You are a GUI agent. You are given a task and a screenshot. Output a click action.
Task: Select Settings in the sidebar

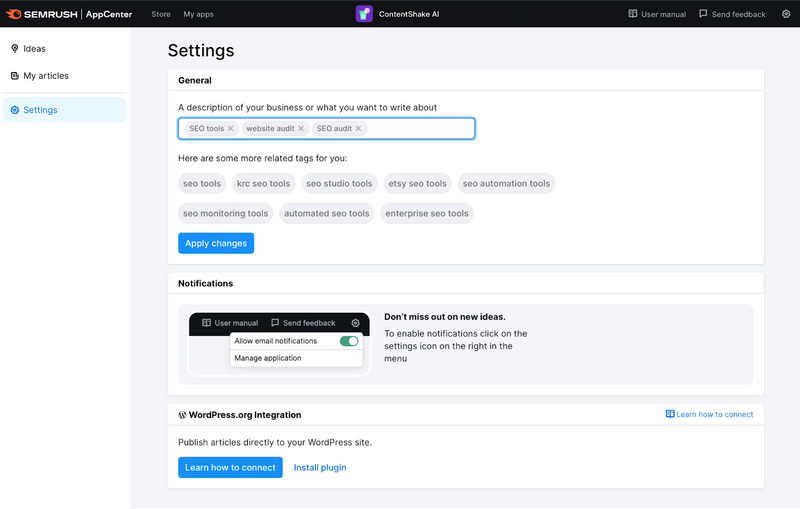(x=64, y=110)
